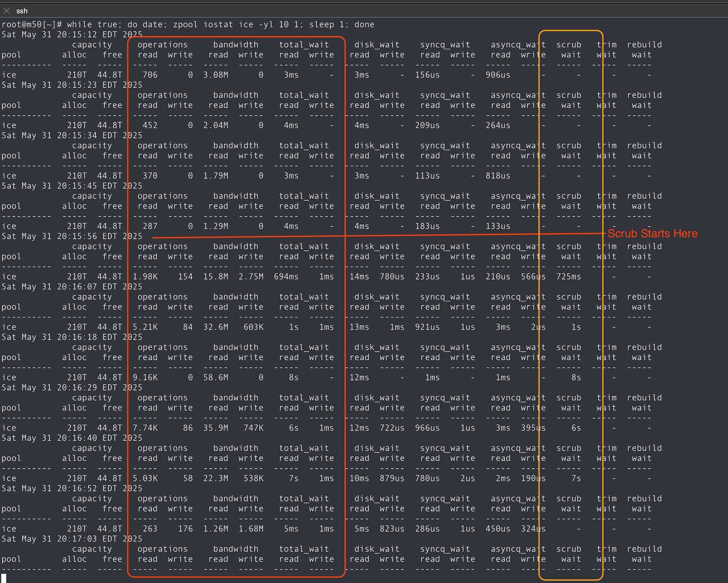The image size is (728, 583).
Task: Click the scrub wait value 725ms
Action: click(569, 277)
